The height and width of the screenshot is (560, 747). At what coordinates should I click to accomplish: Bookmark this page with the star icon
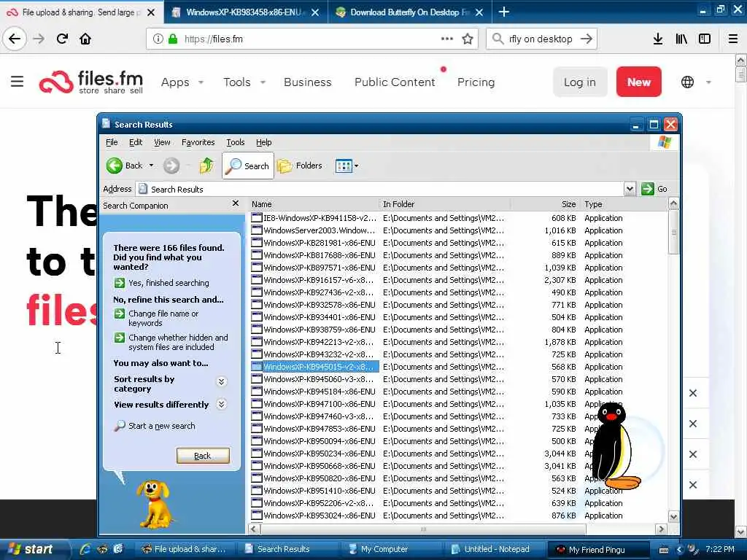[468, 39]
